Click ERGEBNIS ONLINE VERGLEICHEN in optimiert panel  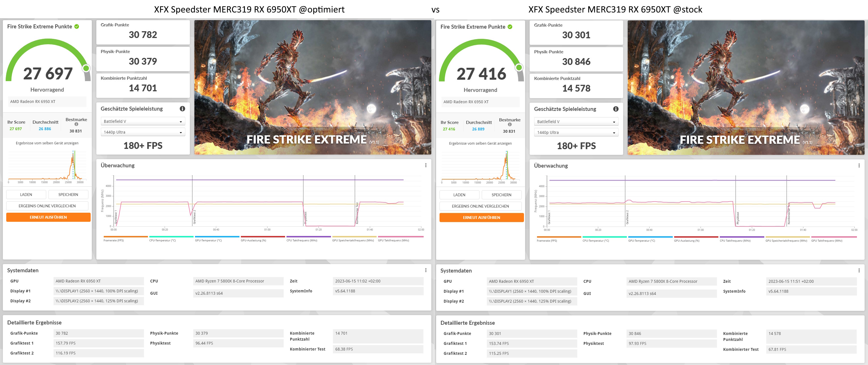(47, 206)
